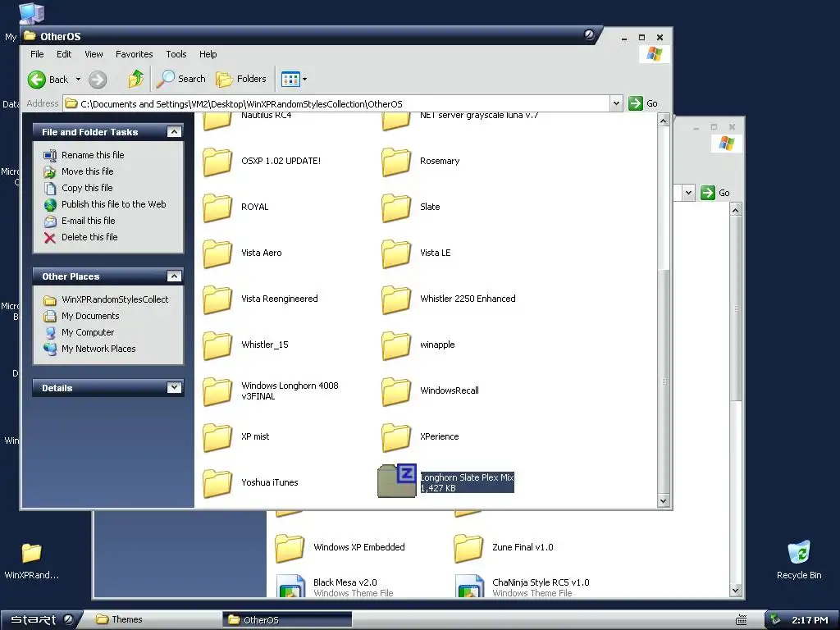
Task: Select the Vista LE folder icon
Action: point(396,253)
